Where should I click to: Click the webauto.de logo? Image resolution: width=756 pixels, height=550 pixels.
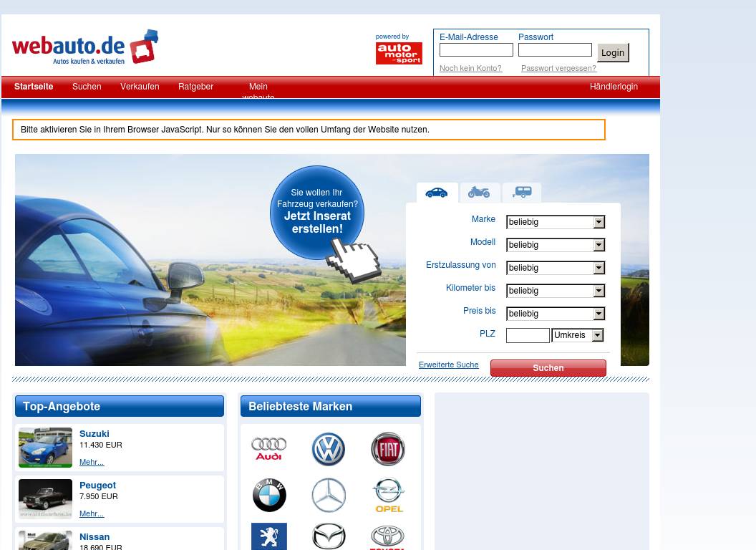(x=84, y=47)
